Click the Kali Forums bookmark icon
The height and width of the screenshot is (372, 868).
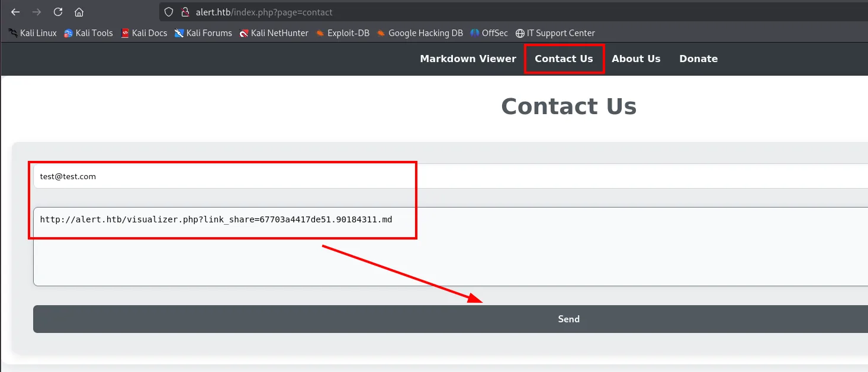pyautogui.click(x=179, y=33)
